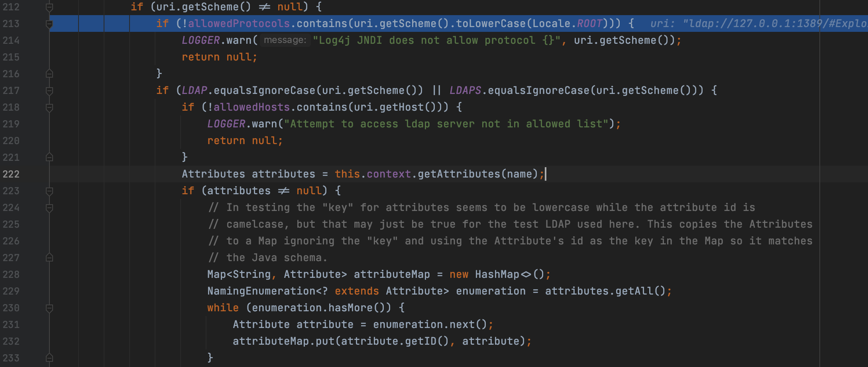Click the fold end marker on line 233

pyautogui.click(x=49, y=358)
